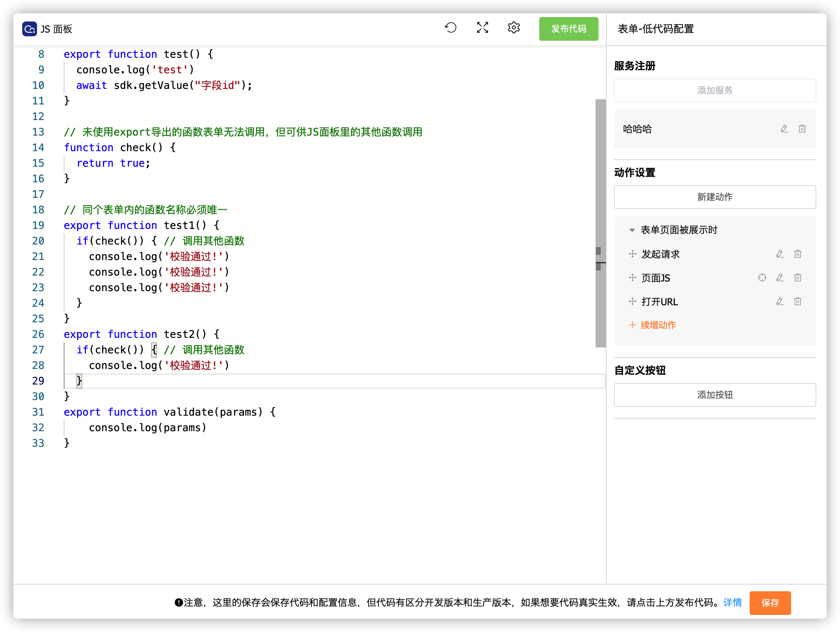840x632 pixels.
Task: Delete the 哈哈哈 service entry
Action: 802,129
